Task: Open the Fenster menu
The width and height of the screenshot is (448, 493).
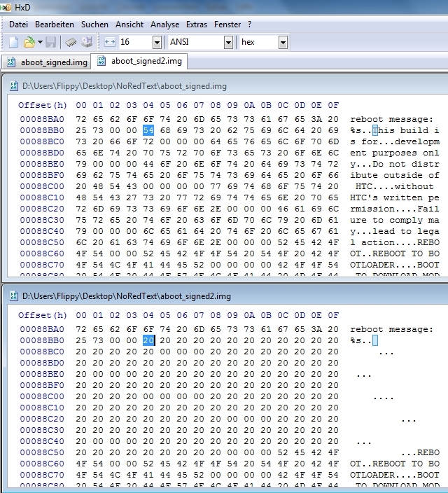Action: (227, 24)
